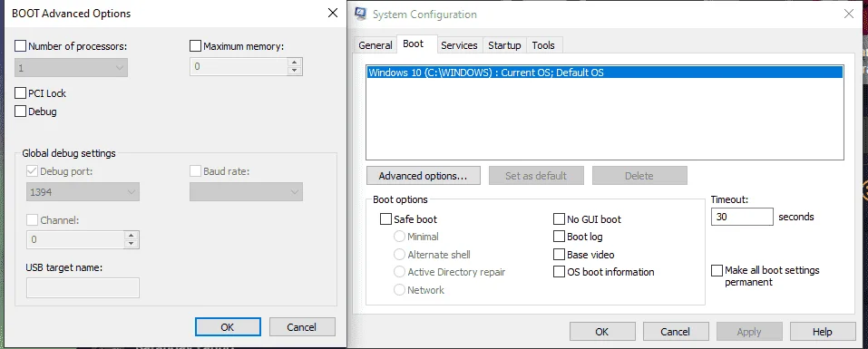Tick the Debug checkbox
Viewport: 868px width, 349px height.
[x=21, y=111]
